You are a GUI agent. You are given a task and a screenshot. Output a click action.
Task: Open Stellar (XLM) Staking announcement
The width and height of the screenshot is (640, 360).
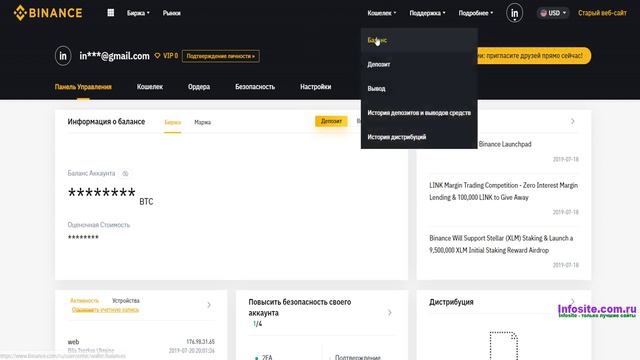pos(501,244)
